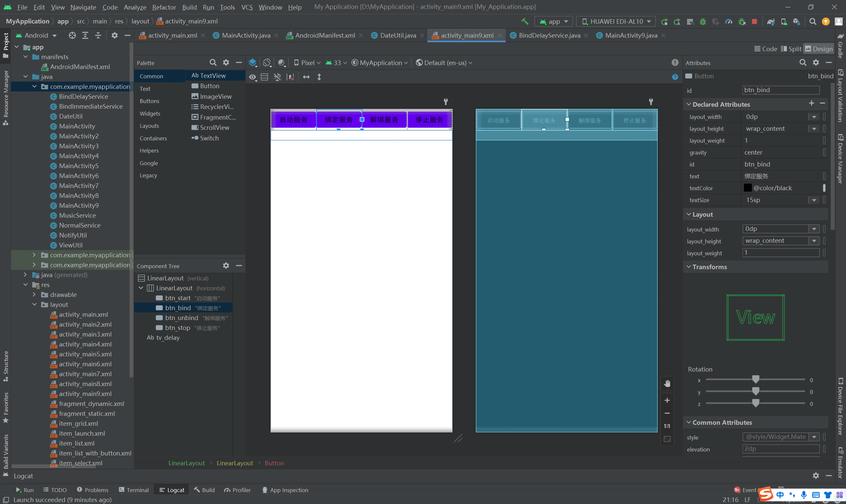Open the Refactor menu
The width and height of the screenshot is (846, 504).
pyautogui.click(x=164, y=7)
